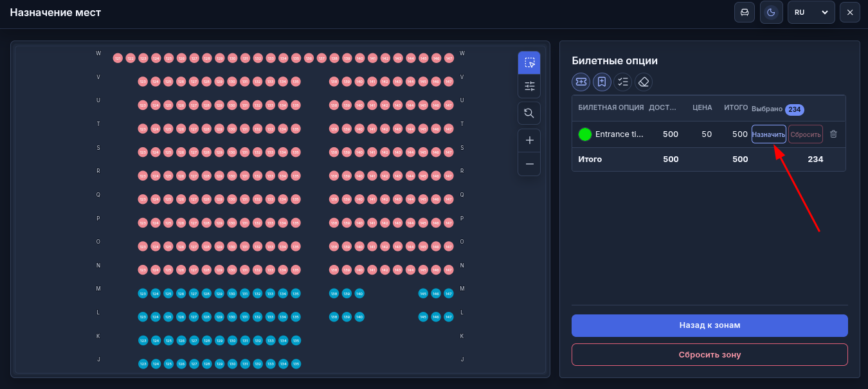The width and height of the screenshot is (868, 389).
Task: Open the checklist icon in ticket options
Action: [x=622, y=82]
